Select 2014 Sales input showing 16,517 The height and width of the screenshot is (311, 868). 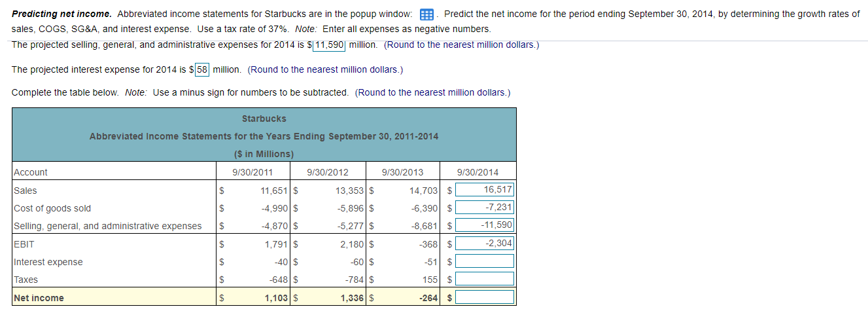(x=485, y=190)
